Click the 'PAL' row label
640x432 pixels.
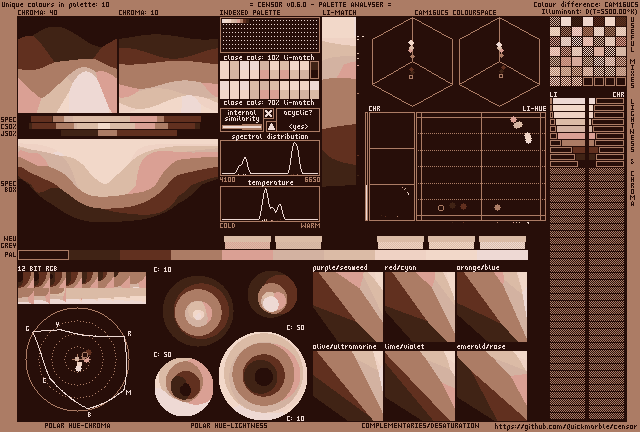point(10,254)
